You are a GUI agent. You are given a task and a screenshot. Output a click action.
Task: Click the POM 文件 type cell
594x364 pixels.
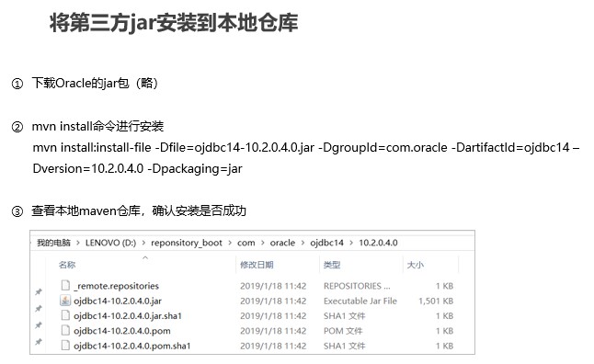[343, 331]
